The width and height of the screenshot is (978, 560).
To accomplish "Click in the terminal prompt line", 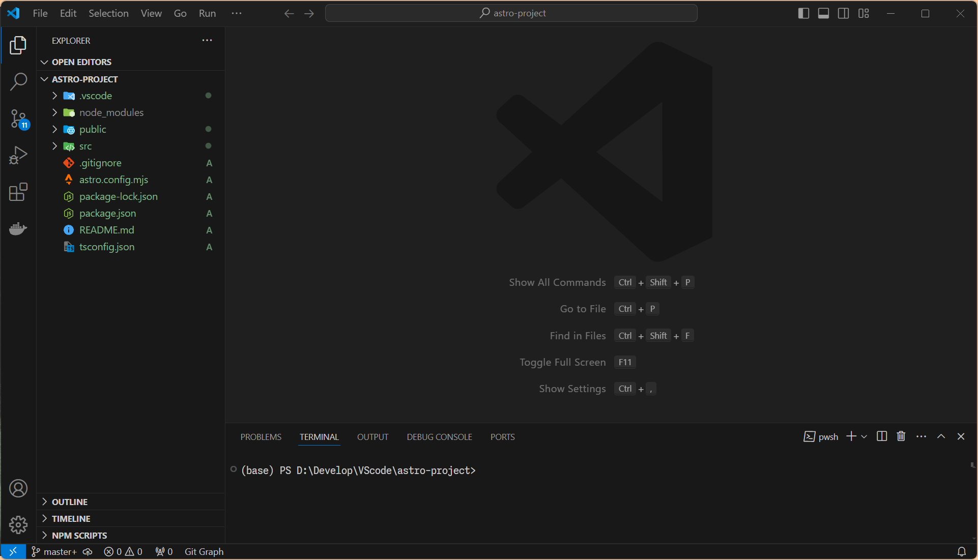I will click(x=358, y=470).
